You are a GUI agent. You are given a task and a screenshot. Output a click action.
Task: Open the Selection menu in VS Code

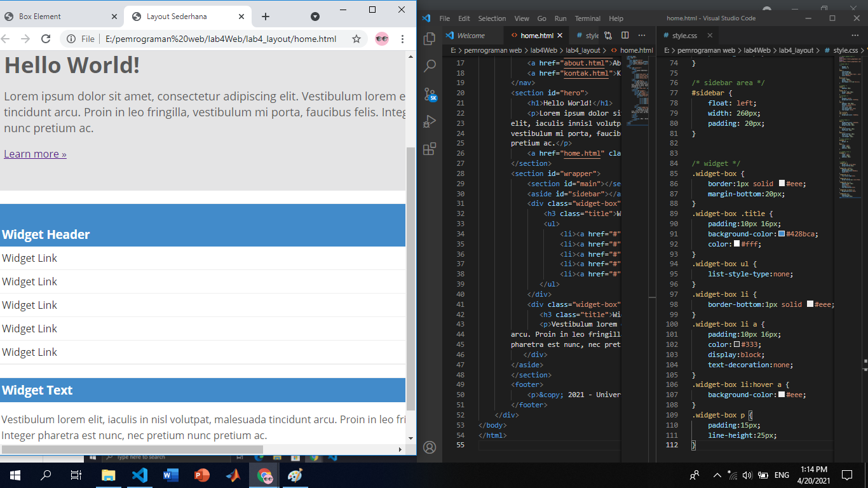click(492, 18)
